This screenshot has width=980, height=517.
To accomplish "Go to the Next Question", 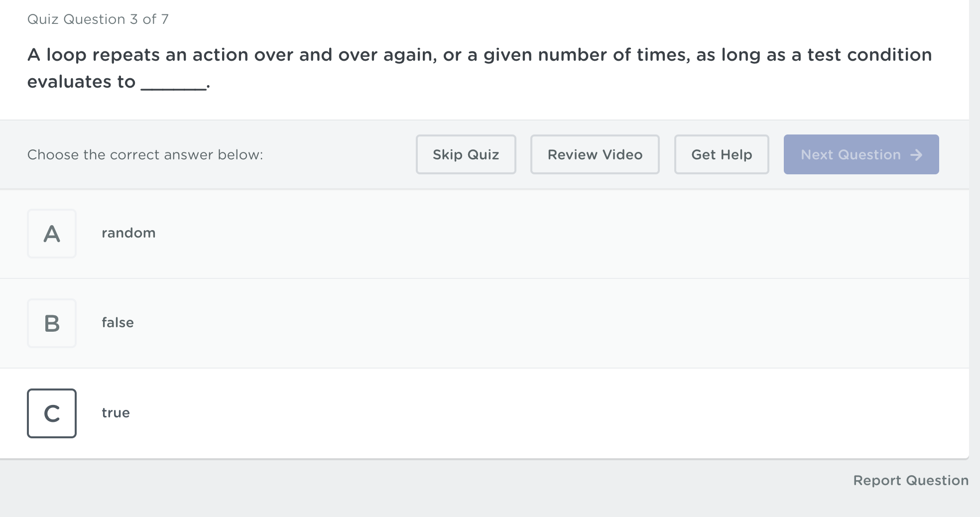I will pyautogui.click(x=861, y=154).
